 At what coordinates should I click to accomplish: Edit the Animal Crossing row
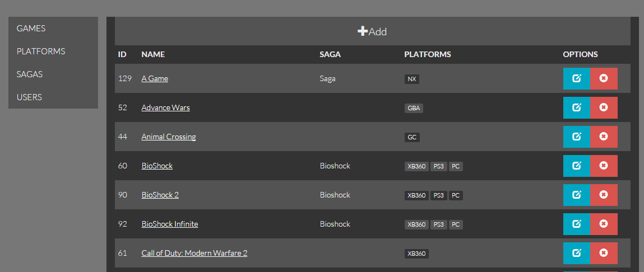pyautogui.click(x=576, y=137)
